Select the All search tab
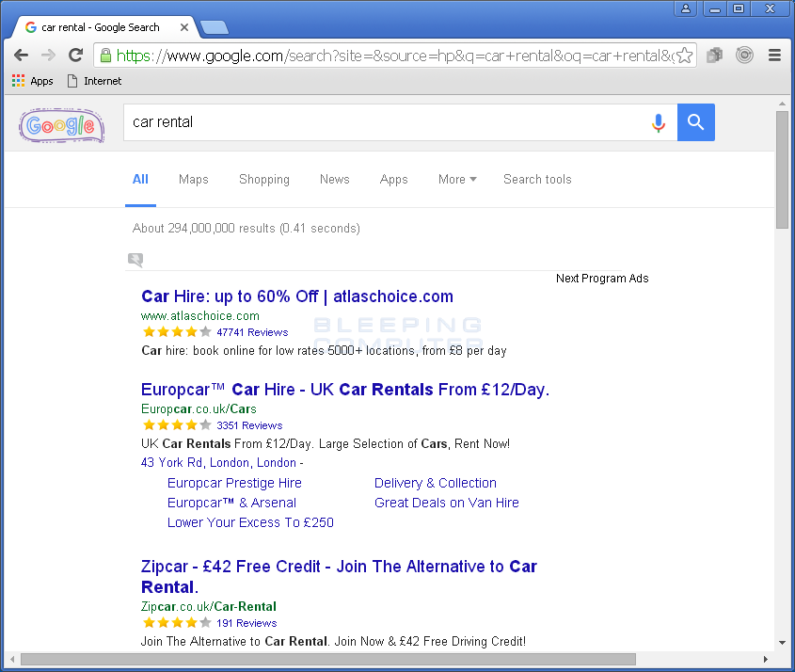 pyautogui.click(x=140, y=180)
